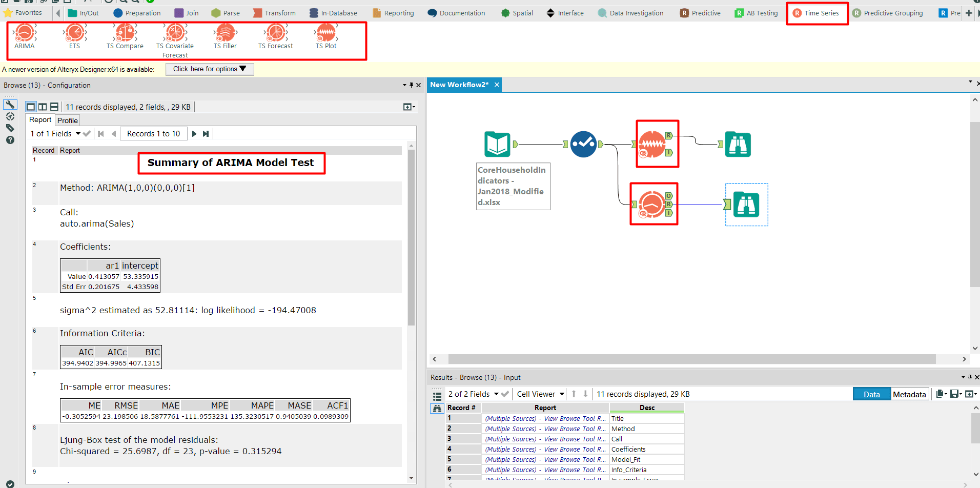Switch to the Profile tab

[68, 120]
